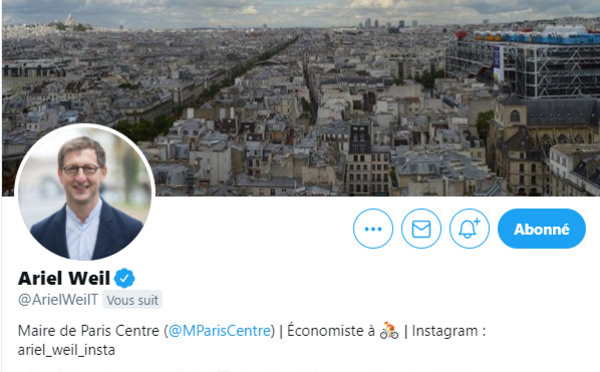600x372 pixels.
Task: Open Ariel Weil's round profile photo
Action: tap(85, 193)
